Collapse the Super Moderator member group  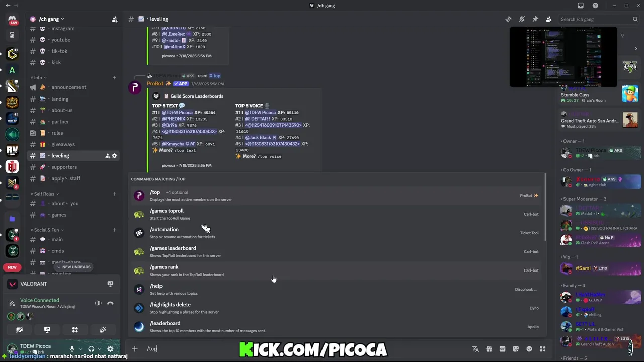(x=583, y=199)
